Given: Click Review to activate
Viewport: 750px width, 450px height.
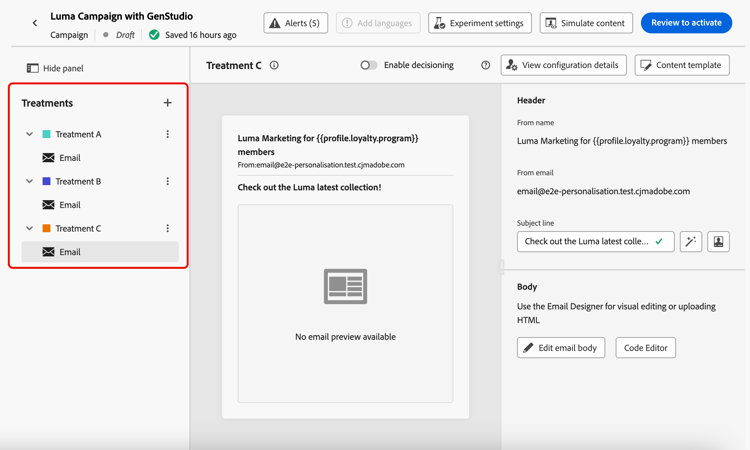Looking at the screenshot, I should click(x=686, y=23).
